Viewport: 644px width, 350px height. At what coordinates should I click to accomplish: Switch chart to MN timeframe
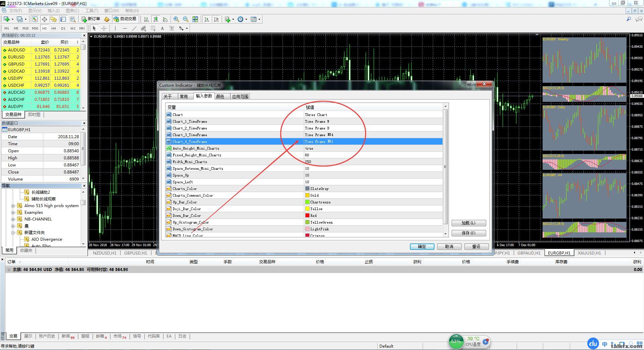pos(82,29)
